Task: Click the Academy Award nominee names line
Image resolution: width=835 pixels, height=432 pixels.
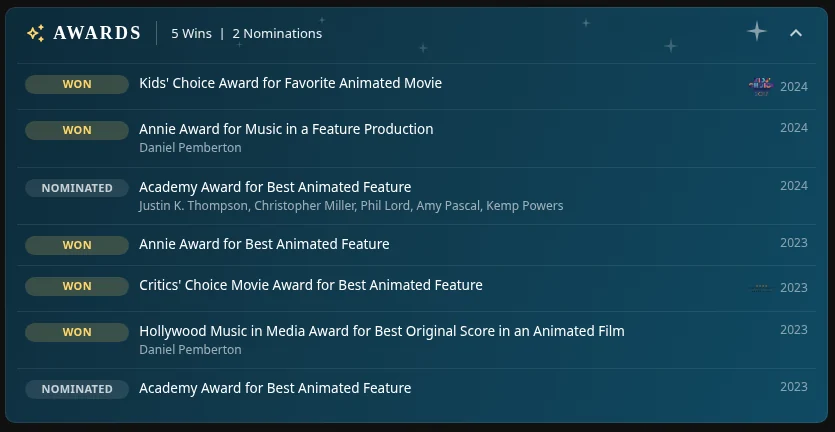Action: click(x=351, y=206)
